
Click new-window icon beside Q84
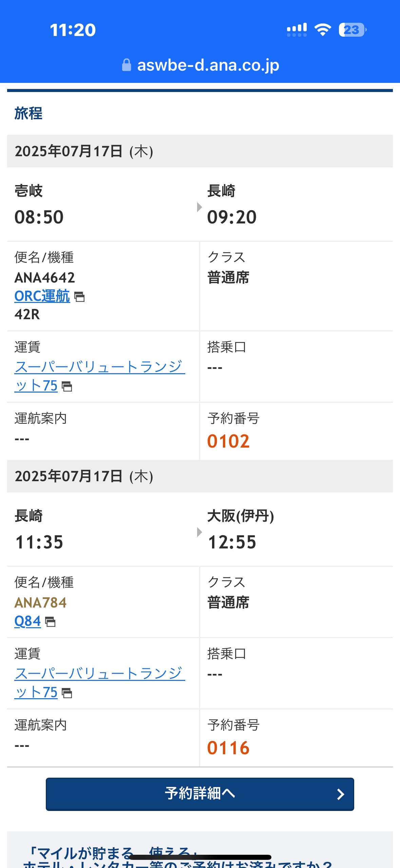point(50,622)
